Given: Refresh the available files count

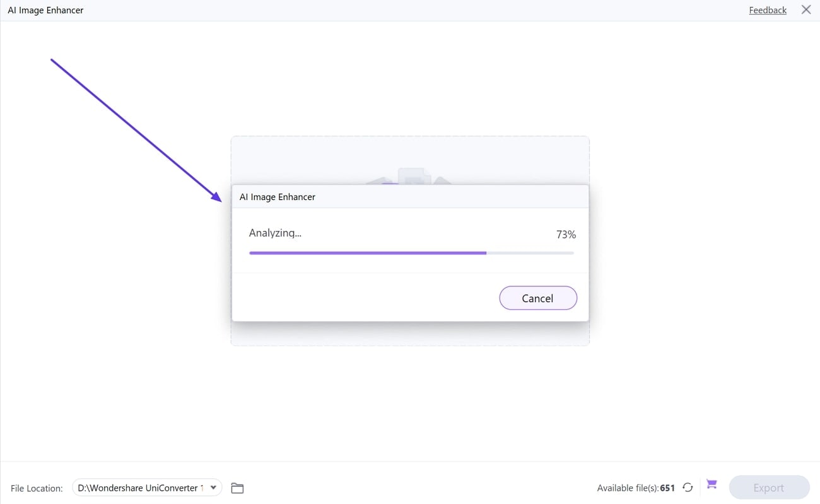Looking at the screenshot, I should (688, 488).
